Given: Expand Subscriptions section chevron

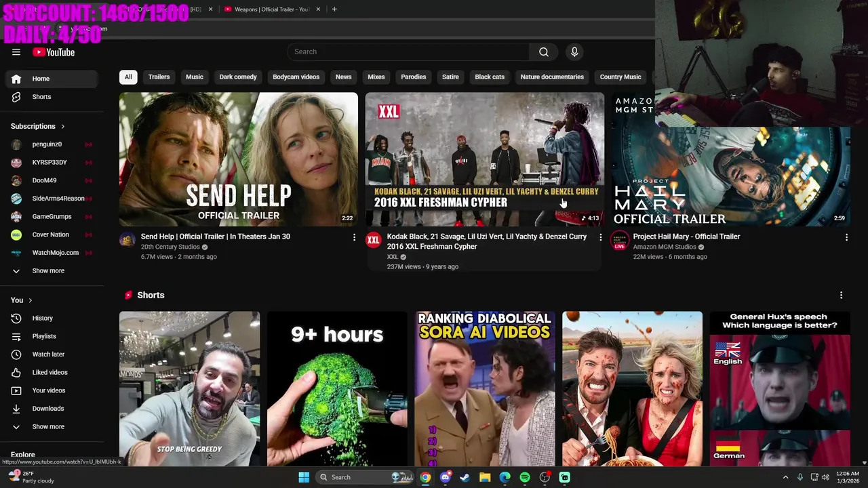Looking at the screenshot, I should (x=63, y=126).
